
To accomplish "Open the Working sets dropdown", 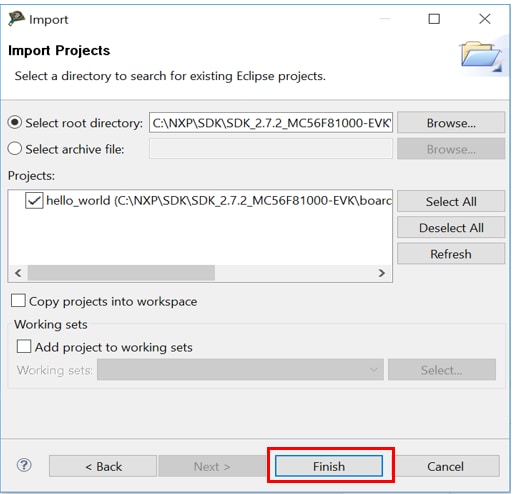I will (x=240, y=369).
